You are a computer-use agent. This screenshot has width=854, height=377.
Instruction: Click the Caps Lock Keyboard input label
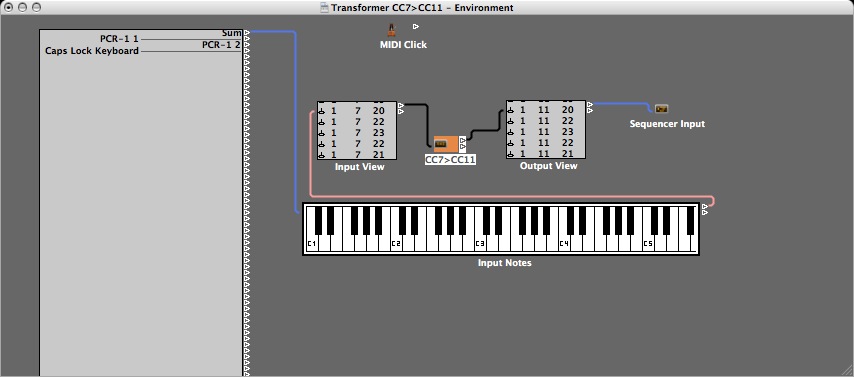pos(92,51)
